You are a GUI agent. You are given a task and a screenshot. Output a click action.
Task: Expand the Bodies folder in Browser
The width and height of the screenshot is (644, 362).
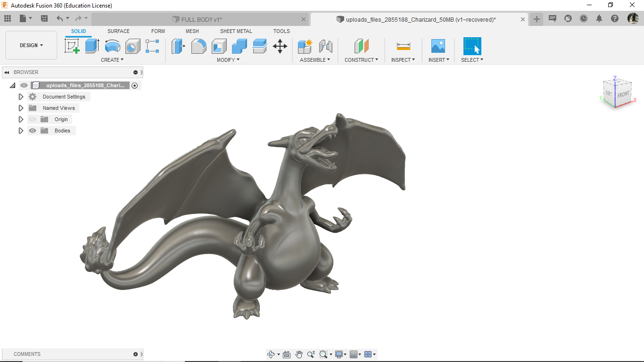coord(21,131)
